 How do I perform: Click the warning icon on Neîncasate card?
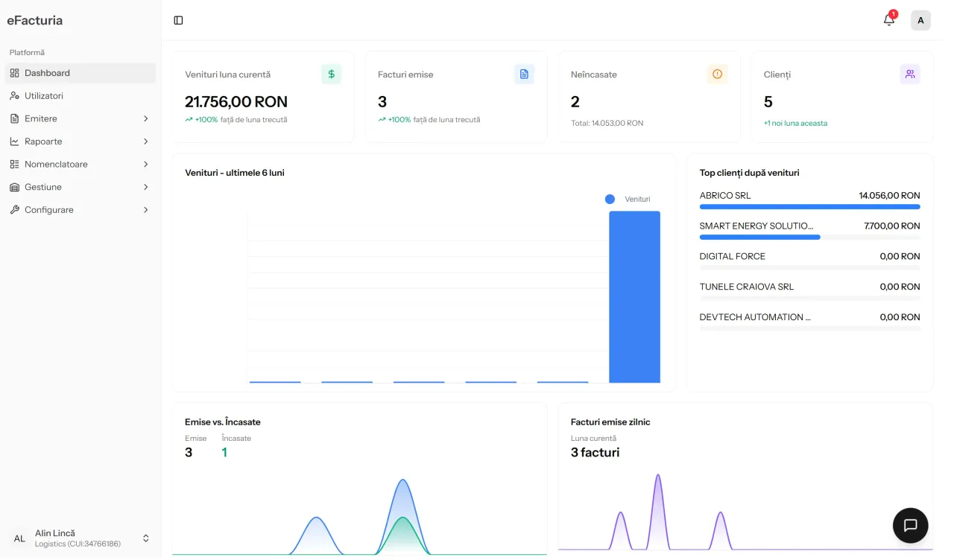[x=717, y=74]
